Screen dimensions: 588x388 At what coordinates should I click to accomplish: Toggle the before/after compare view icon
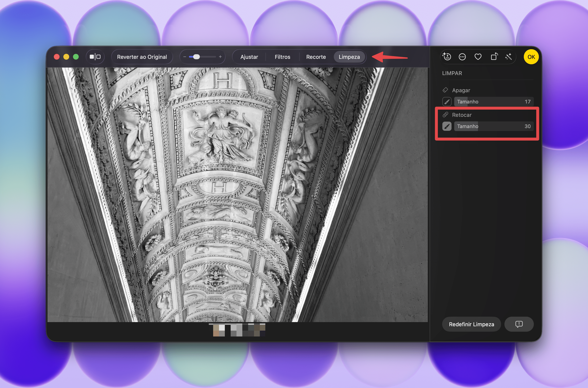click(x=95, y=57)
